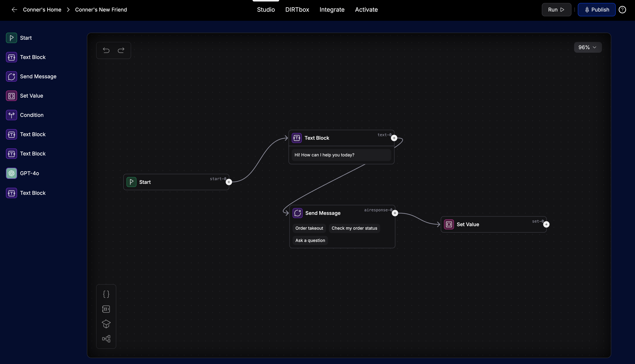Go to Conner's Home breadcrumb
635x364 pixels.
(x=42, y=10)
